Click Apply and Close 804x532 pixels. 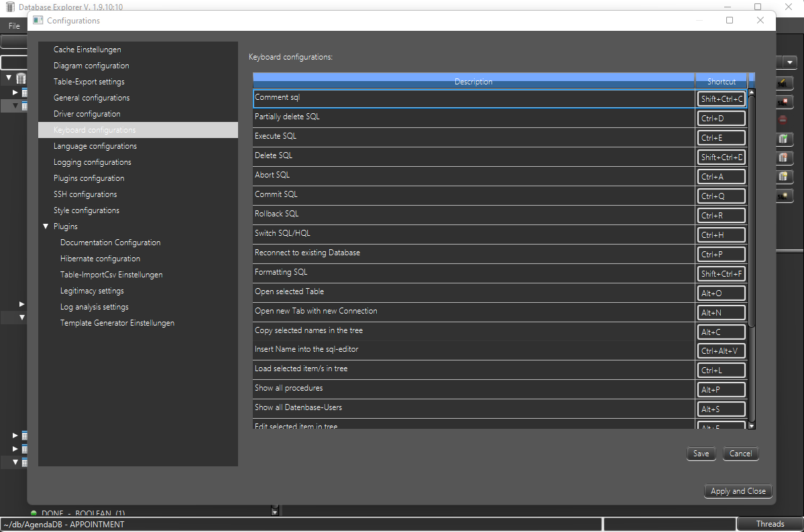click(x=738, y=491)
